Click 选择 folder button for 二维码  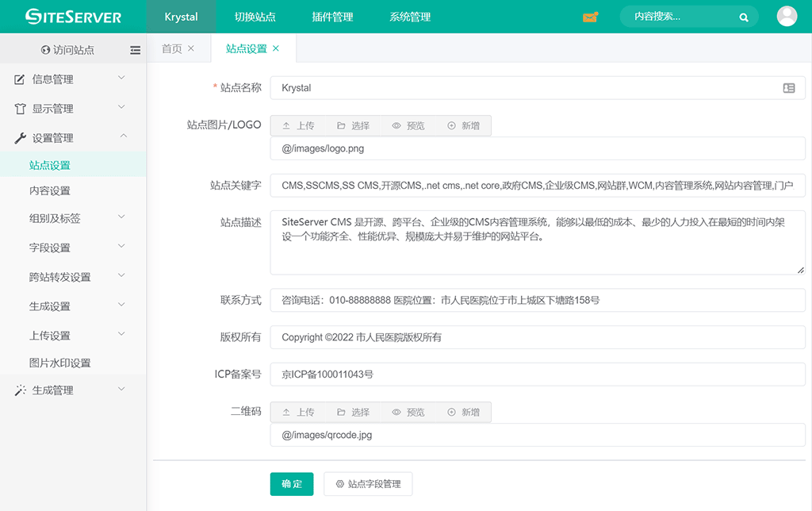click(x=353, y=412)
